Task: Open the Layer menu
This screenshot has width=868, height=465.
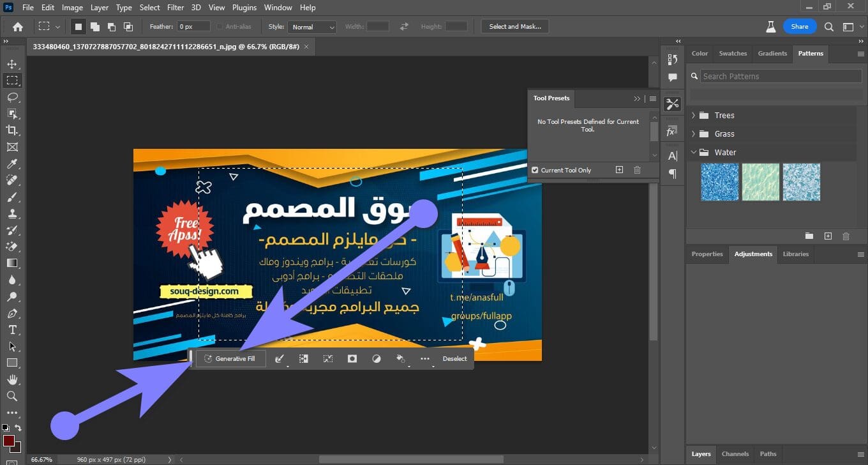Action: [x=100, y=8]
